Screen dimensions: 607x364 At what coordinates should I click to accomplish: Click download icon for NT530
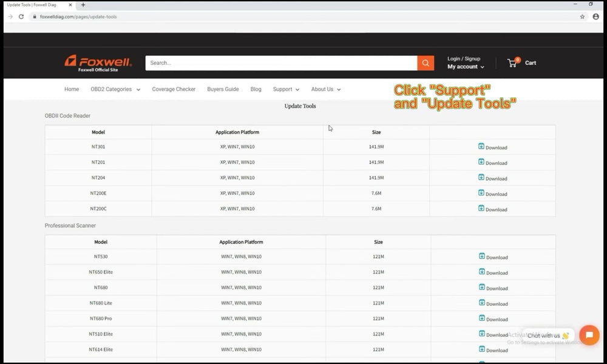pyautogui.click(x=482, y=257)
